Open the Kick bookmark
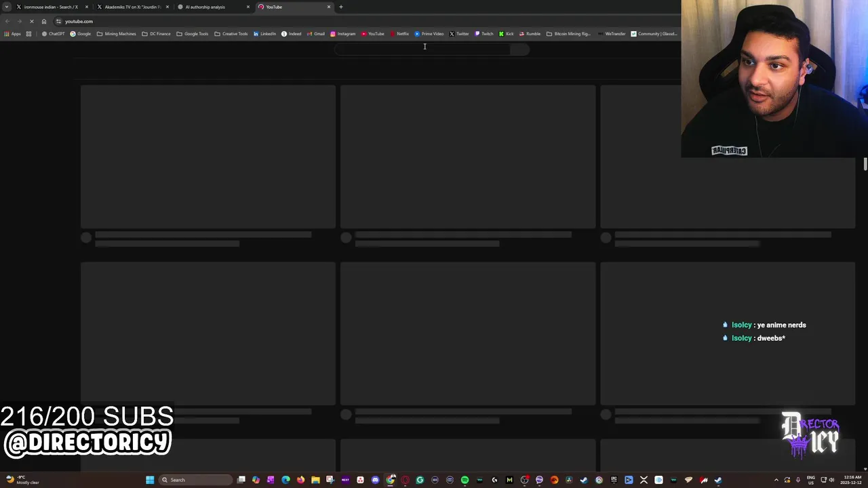 pyautogui.click(x=506, y=34)
